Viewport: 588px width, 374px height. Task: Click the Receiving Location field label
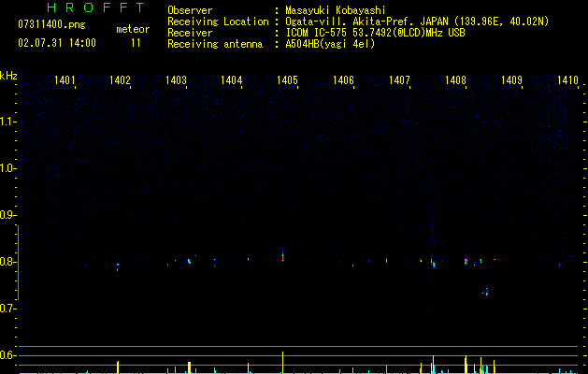pos(218,22)
